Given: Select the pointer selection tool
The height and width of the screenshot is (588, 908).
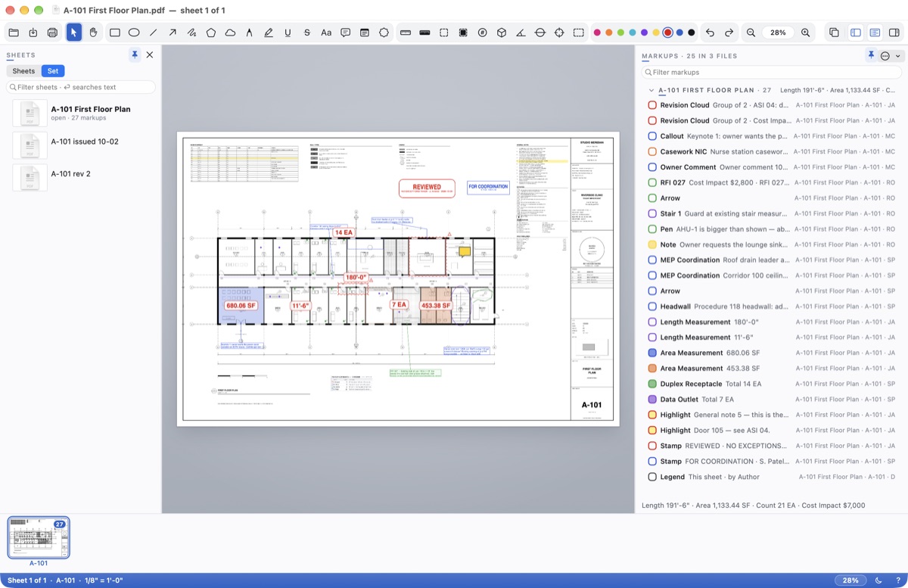Looking at the screenshot, I should pos(73,33).
